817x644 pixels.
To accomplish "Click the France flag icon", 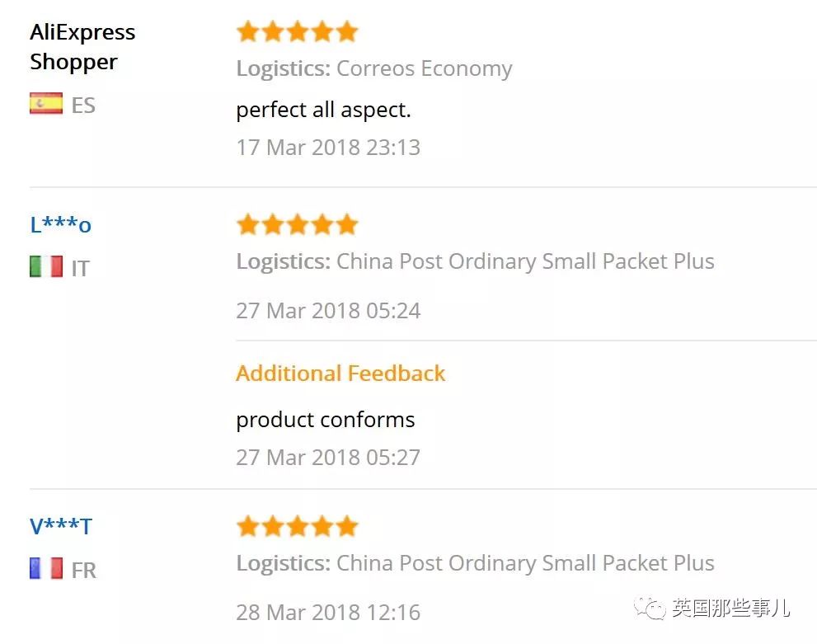I will (x=46, y=568).
